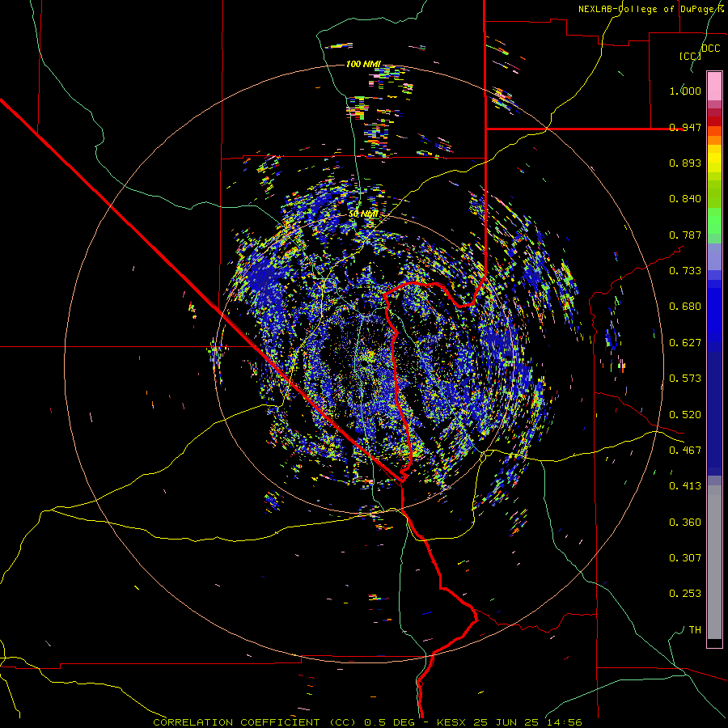This screenshot has width=728, height=728.
Task: Click the 0.947 scale label
Action: [685, 127]
